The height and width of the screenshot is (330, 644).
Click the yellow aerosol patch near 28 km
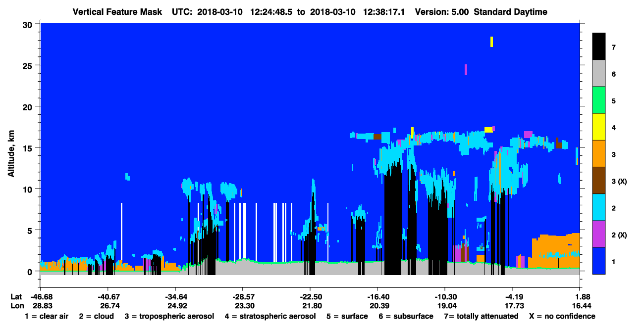(491, 42)
